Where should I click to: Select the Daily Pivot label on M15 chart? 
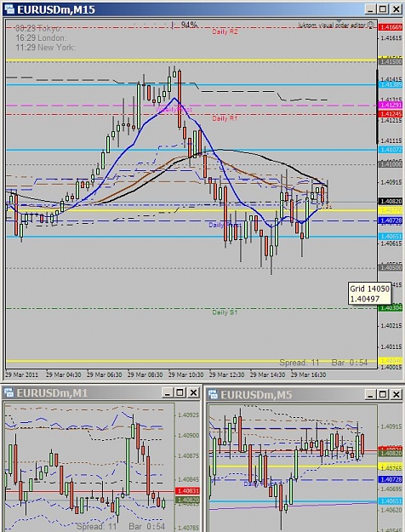[x=225, y=225]
